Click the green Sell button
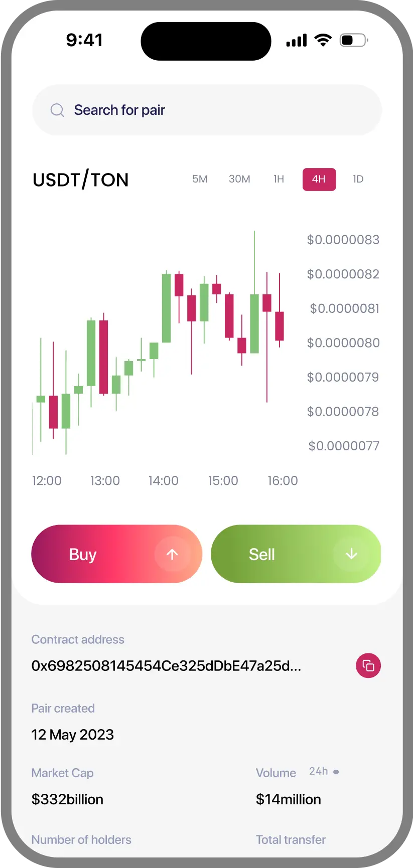The width and height of the screenshot is (413, 868). click(296, 554)
